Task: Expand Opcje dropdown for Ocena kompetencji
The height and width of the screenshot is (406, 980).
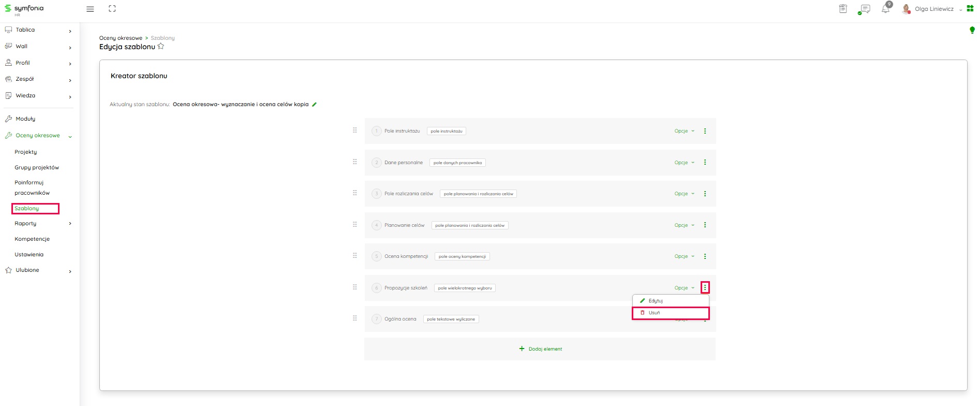Action: [x=684, y=256]
